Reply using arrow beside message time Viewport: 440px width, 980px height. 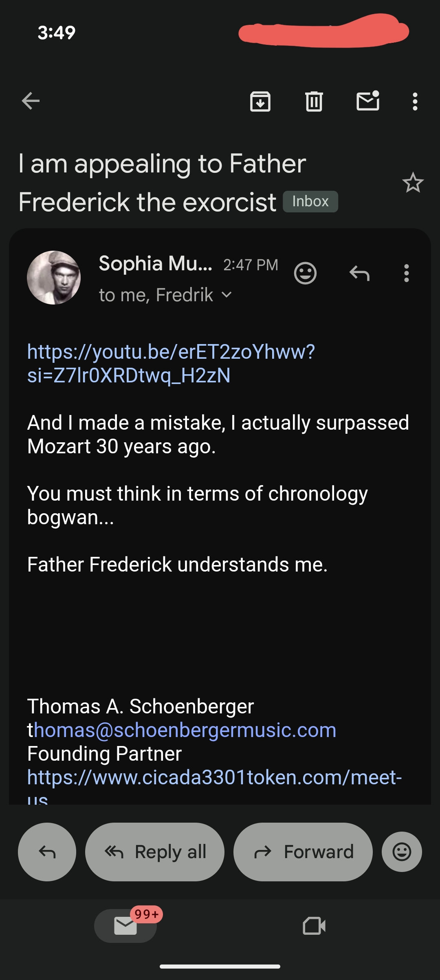coord(359,273)
